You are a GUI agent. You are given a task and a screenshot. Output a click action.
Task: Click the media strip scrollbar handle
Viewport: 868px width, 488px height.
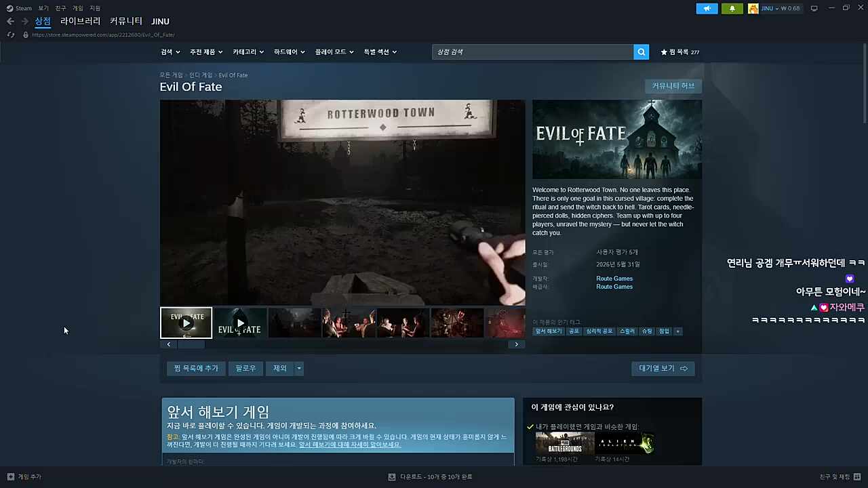click(x=191, y=344)
